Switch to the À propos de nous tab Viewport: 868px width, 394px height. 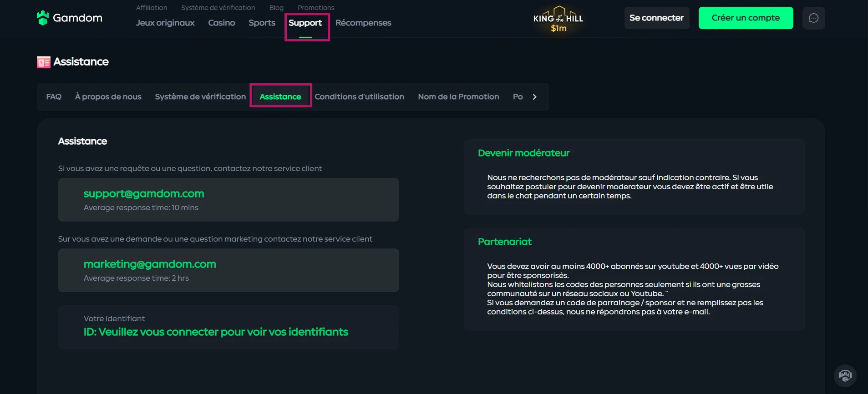click(108, 97)
